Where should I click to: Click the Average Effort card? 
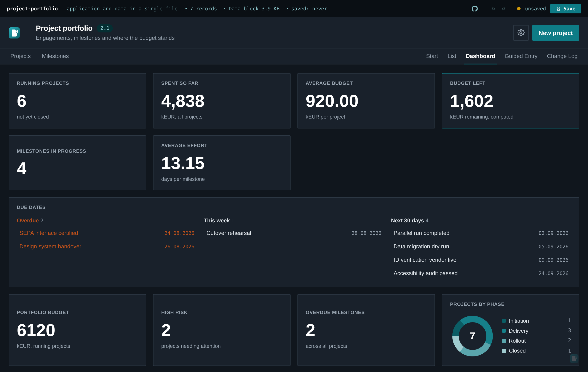pyautogui.click(x=222, y=163)
